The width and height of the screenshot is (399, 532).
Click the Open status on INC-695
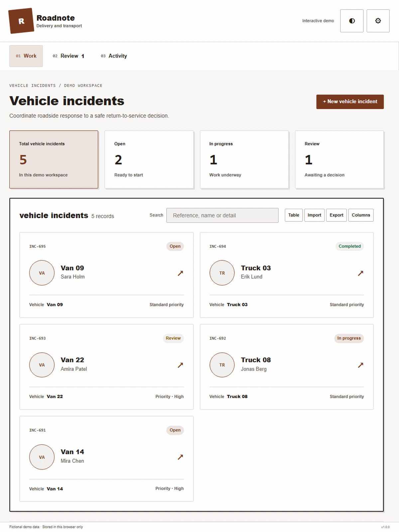175,246
